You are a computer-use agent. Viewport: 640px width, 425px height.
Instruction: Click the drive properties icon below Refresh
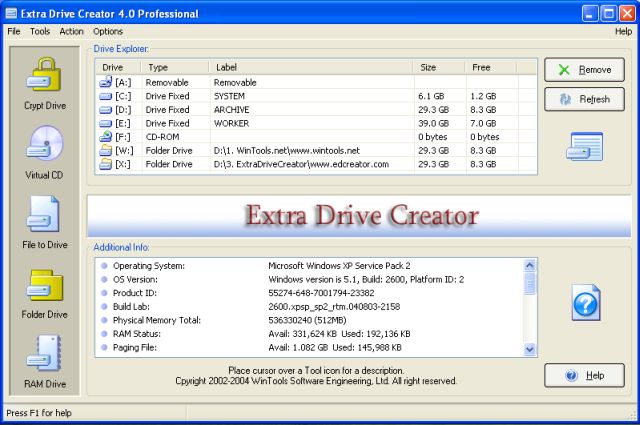pos(584,147)
